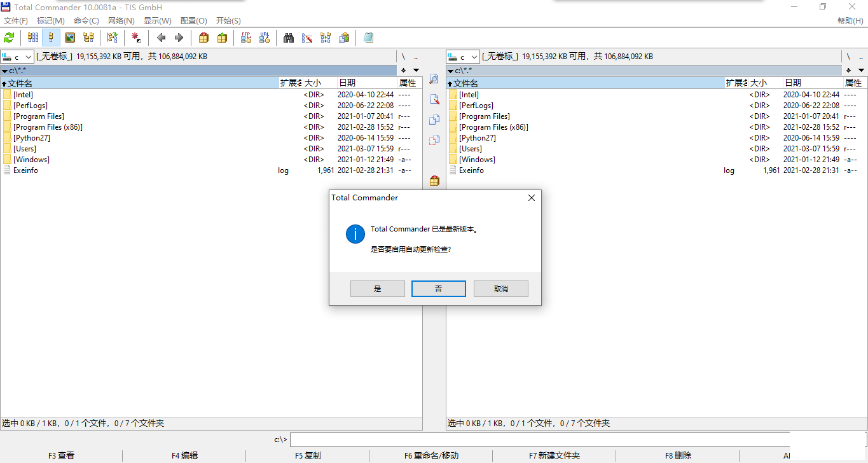This screenshot has width=868, height=463.
Task: Switch to brief file list view icon
Action: point(33,38)
